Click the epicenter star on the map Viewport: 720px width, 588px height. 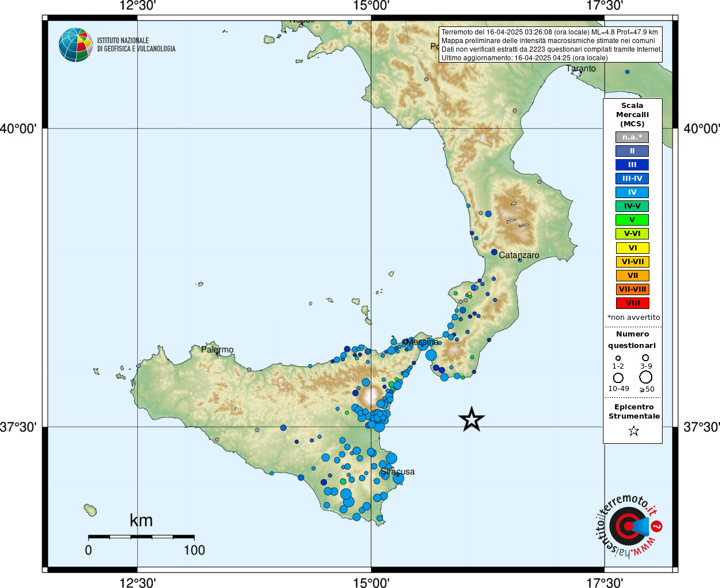tap(471, 419)
